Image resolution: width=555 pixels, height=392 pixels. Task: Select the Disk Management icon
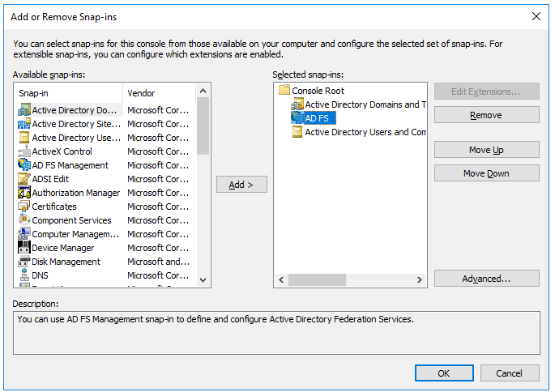(x=24, y=262)
